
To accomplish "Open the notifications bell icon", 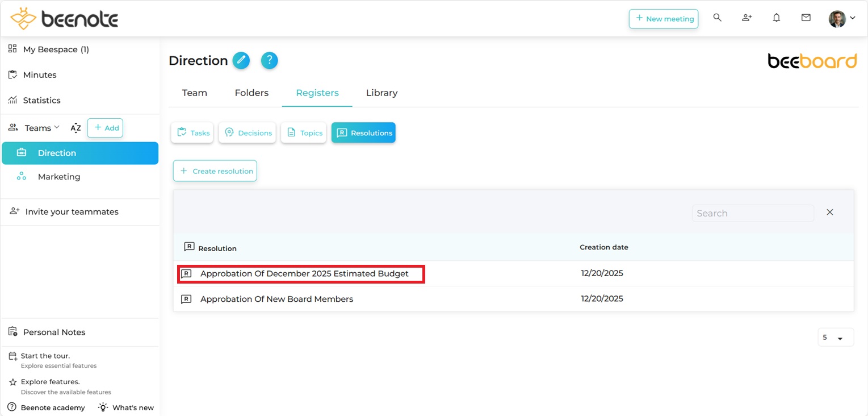I will tap(776, 18).
